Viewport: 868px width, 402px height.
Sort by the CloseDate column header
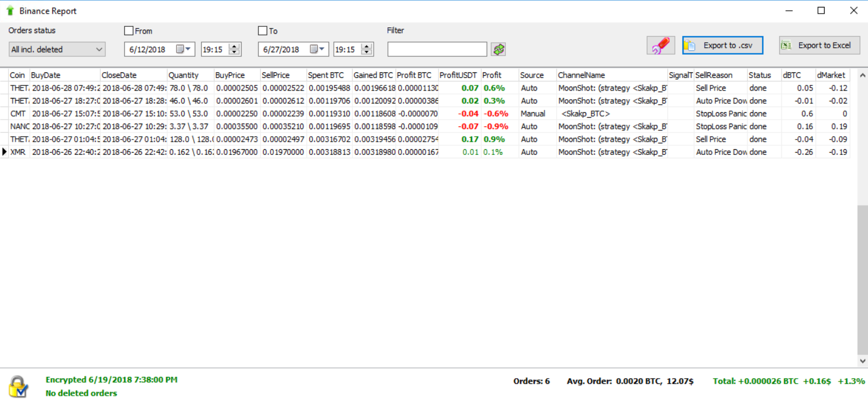click(134, 75)
